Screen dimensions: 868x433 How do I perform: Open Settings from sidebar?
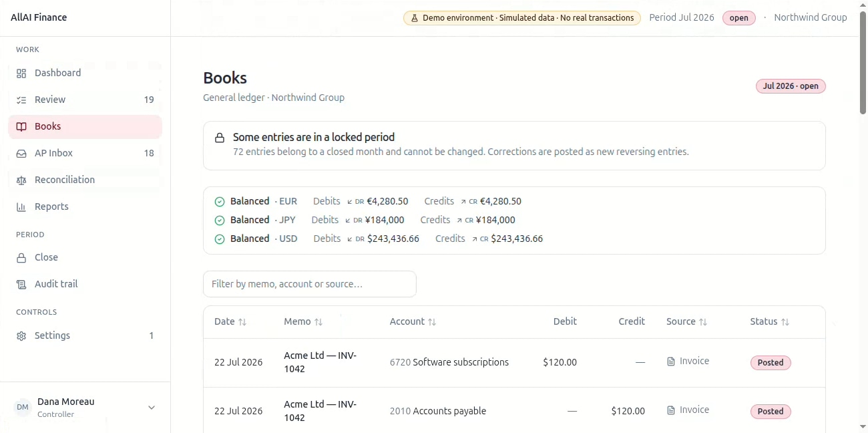coord(85,335)
